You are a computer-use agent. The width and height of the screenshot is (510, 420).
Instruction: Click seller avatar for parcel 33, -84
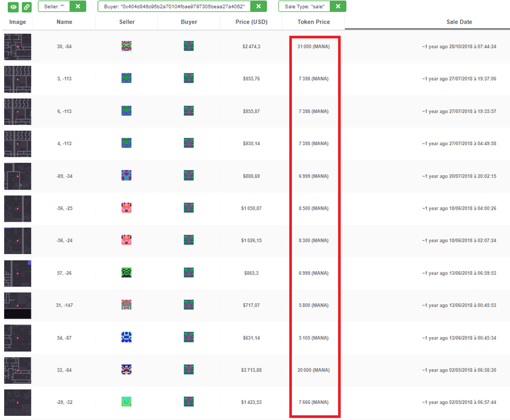(x=126, y=370)
